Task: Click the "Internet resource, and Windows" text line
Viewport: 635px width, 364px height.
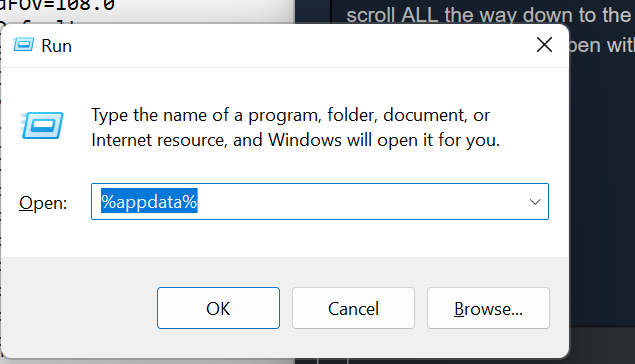Action: (x=296, y=140)
